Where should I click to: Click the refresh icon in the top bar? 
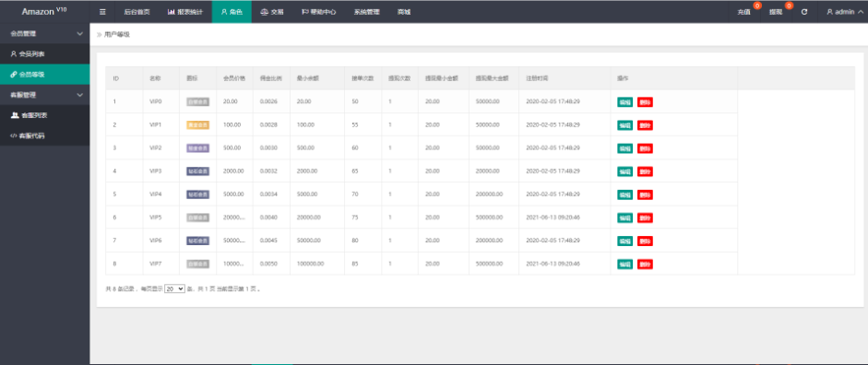coord(804,12)
